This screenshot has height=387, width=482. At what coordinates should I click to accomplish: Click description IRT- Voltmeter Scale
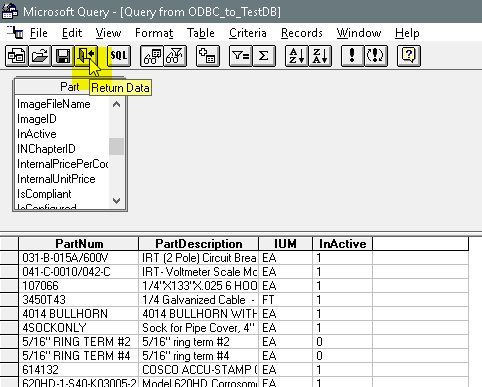[199, 272]
